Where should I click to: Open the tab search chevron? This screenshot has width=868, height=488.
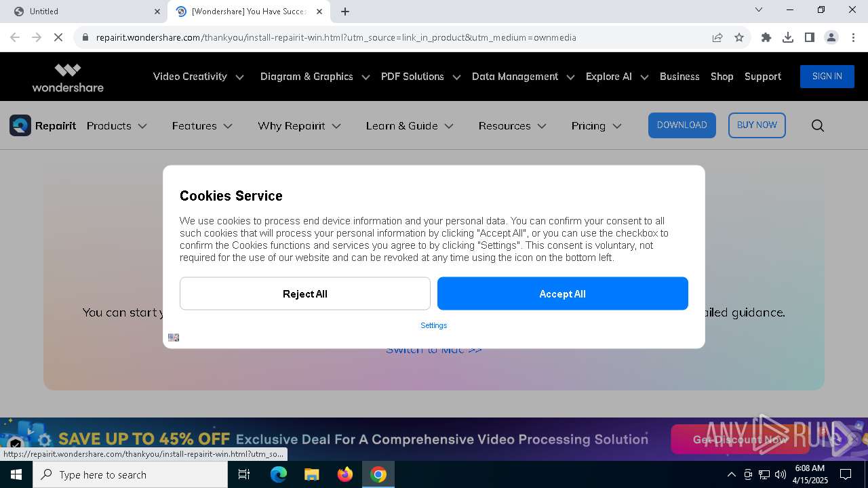click(x=759, y=9)
